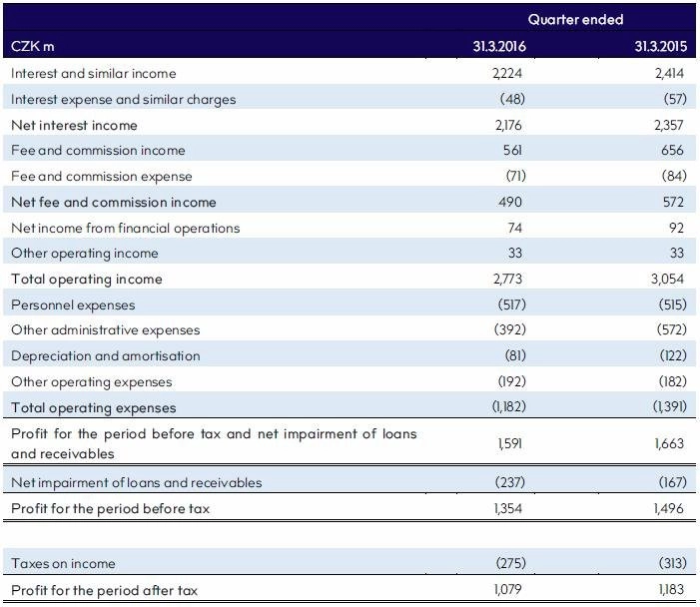700x607 pixels.
Task: Click the (84) fee expense value
Action: 674,176
